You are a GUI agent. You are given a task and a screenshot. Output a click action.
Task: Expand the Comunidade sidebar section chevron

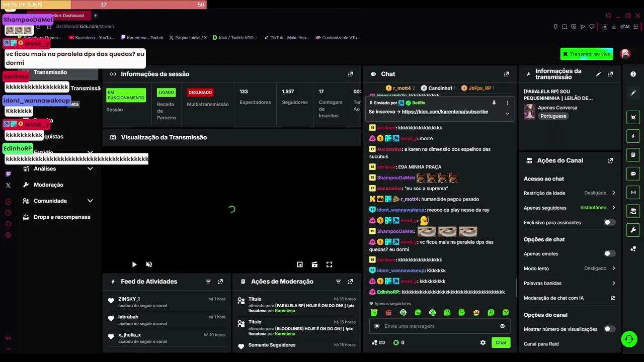point(90,201)
